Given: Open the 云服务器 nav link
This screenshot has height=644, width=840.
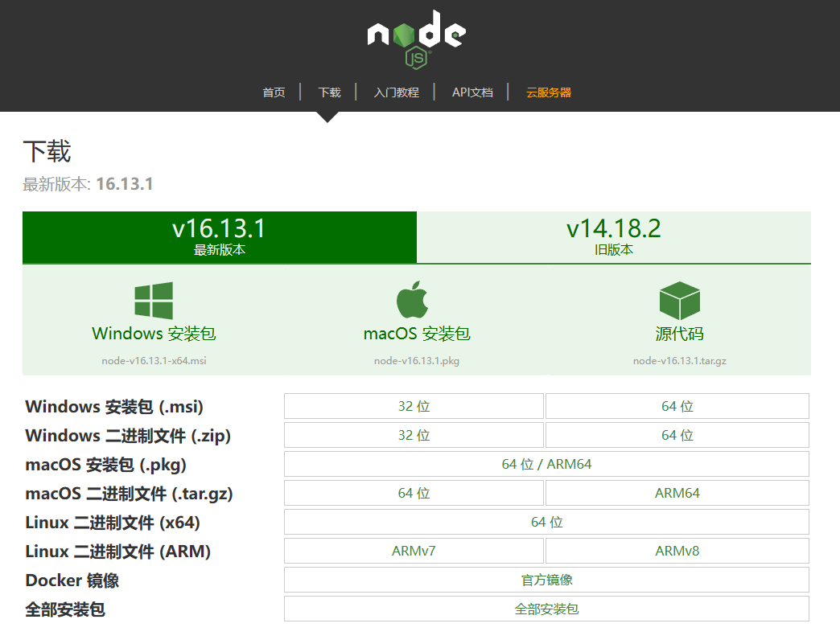Looking at the screenshot, I should 549,92.
